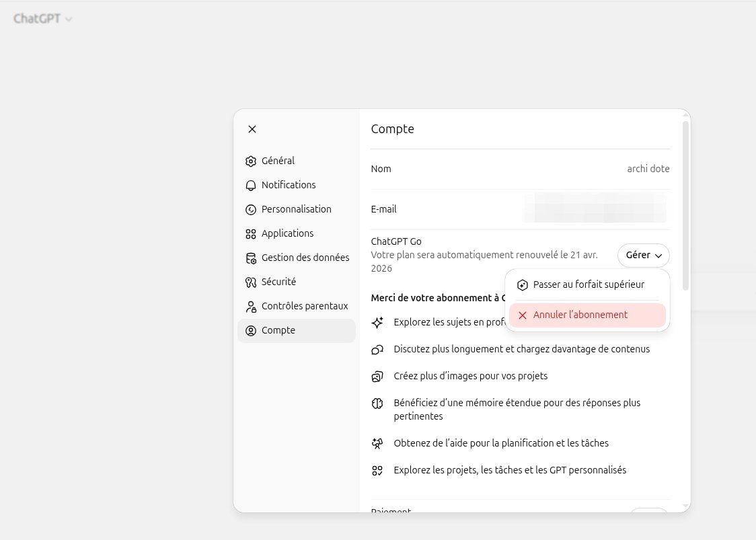Open the Contrôles parentaux tab
This screenshot has width=756, height=540.
point(297,306)
